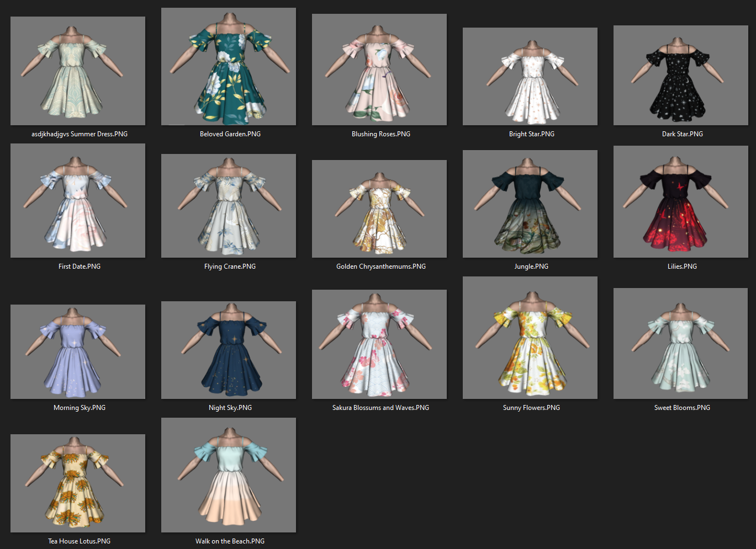
Task: Select the Sunny Flowers dress image
Action: [530, 337]
